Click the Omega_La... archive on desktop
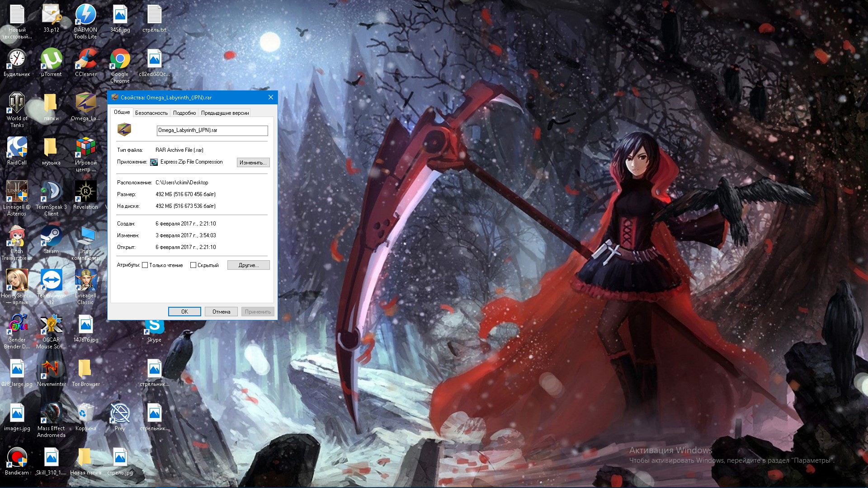868x488 pixels. (85, 107)
